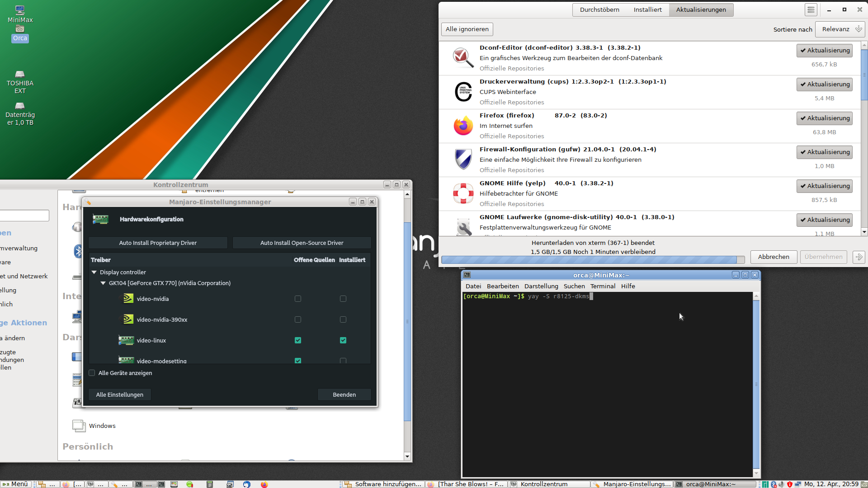Click Beenden in Einstellungsmanager
The height and width of the screenshot is (488, 868).
point(344,394)
